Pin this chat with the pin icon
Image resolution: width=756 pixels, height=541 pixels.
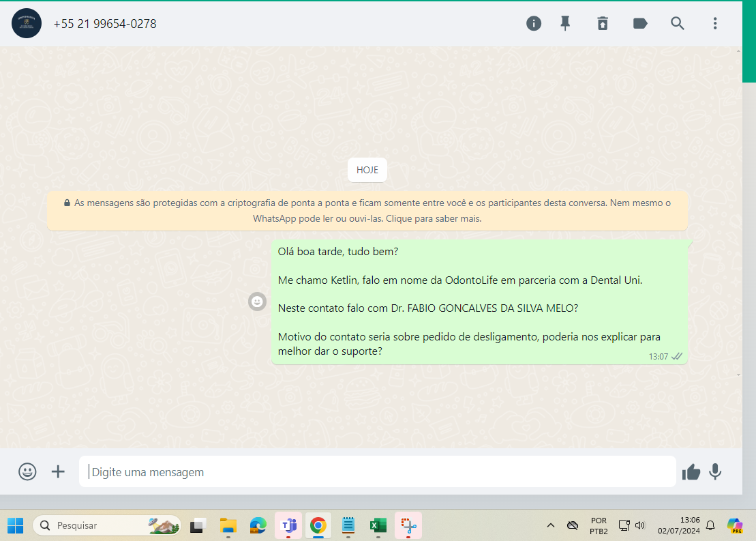[x=565, y=23]
